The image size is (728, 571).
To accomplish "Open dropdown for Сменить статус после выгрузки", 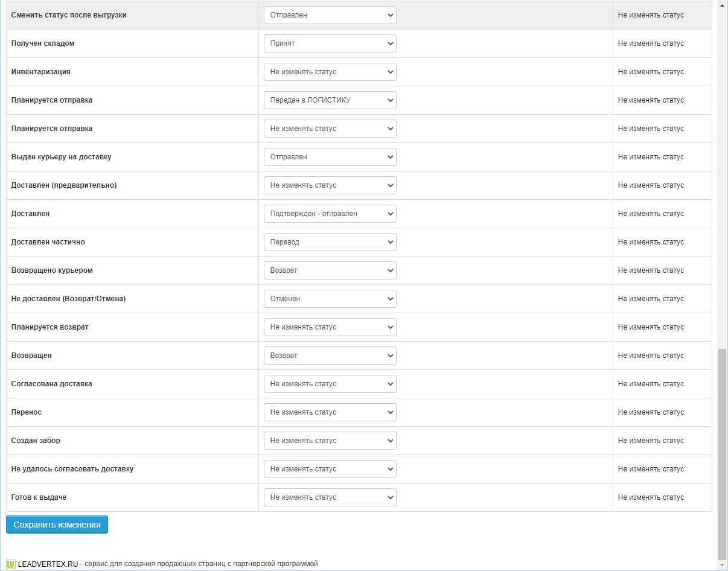I will click(x=330, y=15).
